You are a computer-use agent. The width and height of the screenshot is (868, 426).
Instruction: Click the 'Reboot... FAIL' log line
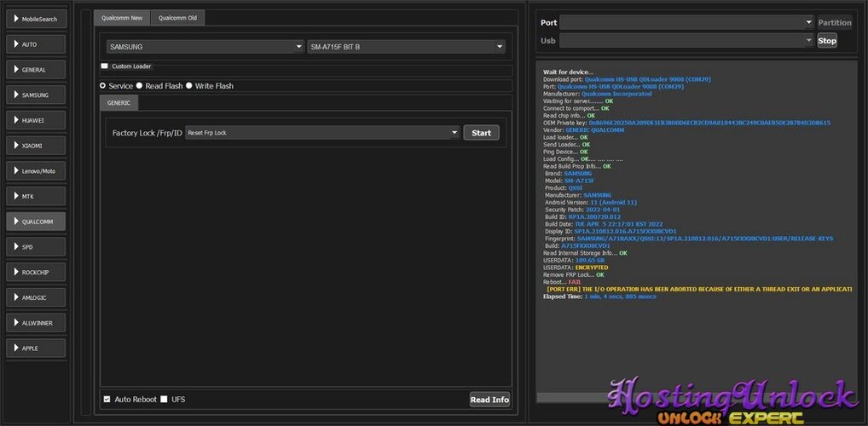(563, 282)
